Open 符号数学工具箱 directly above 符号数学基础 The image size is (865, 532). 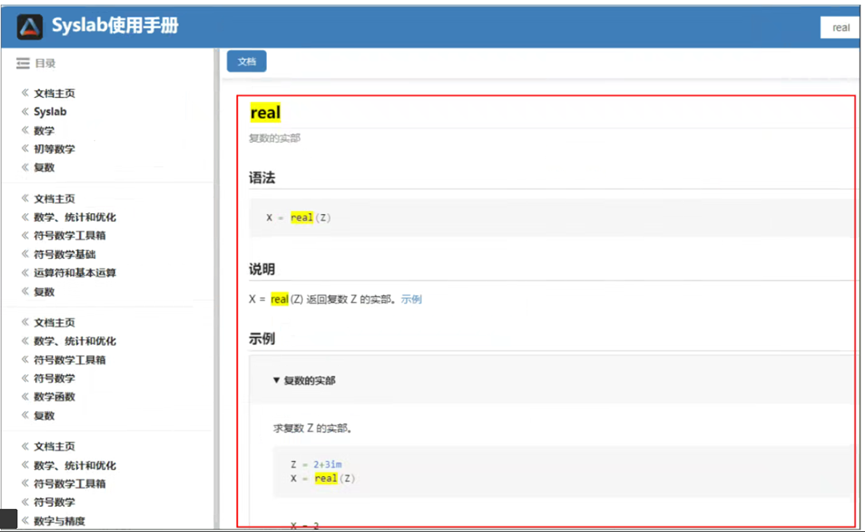coord(70,236)
